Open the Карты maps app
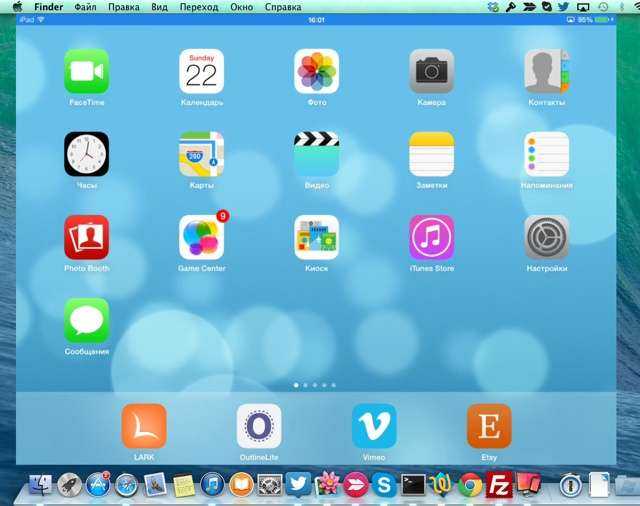The image size is (640, 506). tap(202, 154)
